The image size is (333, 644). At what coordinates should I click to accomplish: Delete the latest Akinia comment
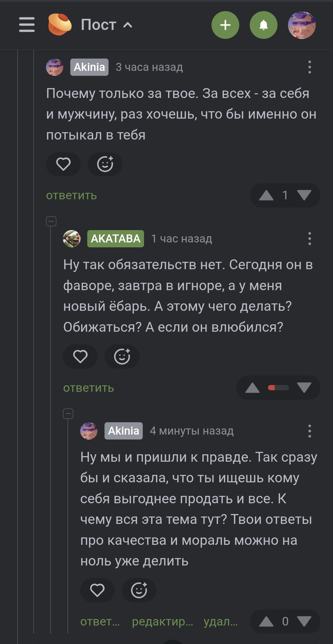point(221,622)
